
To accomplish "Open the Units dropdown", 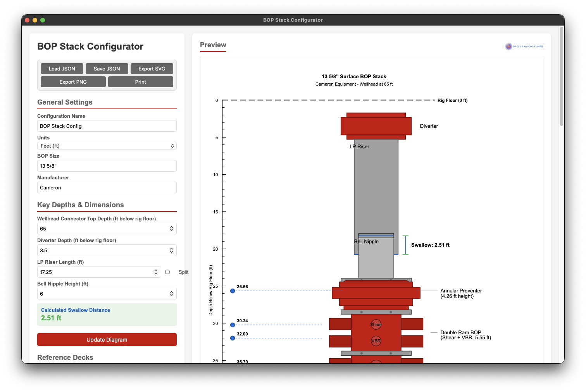I will click(x=107, y=146).
